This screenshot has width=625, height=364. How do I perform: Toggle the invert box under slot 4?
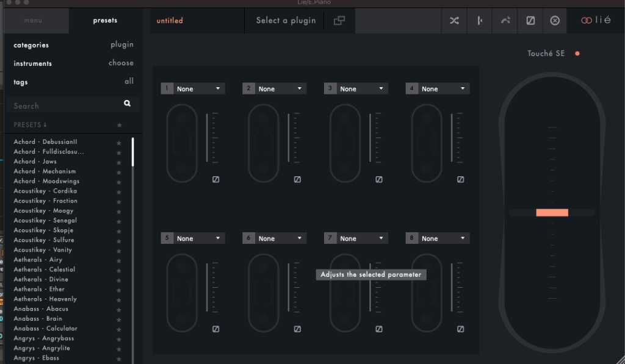[x=461, y=179]
